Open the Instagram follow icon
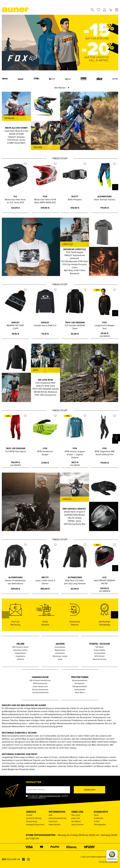120x868 pixels. tap(28, 859)
